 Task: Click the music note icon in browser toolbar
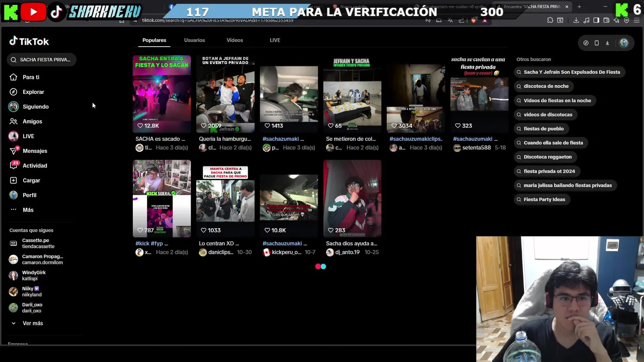586,20
